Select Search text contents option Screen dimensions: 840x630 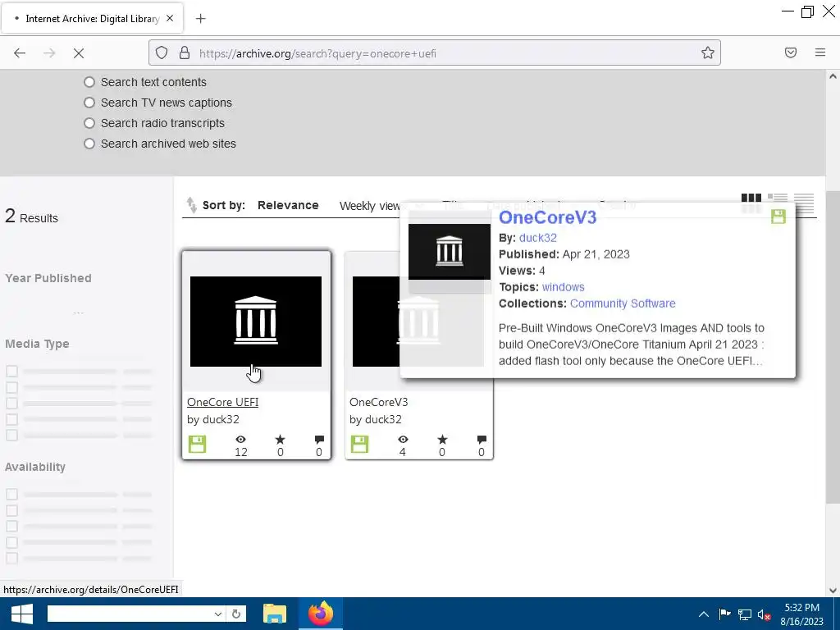(89, 82)
